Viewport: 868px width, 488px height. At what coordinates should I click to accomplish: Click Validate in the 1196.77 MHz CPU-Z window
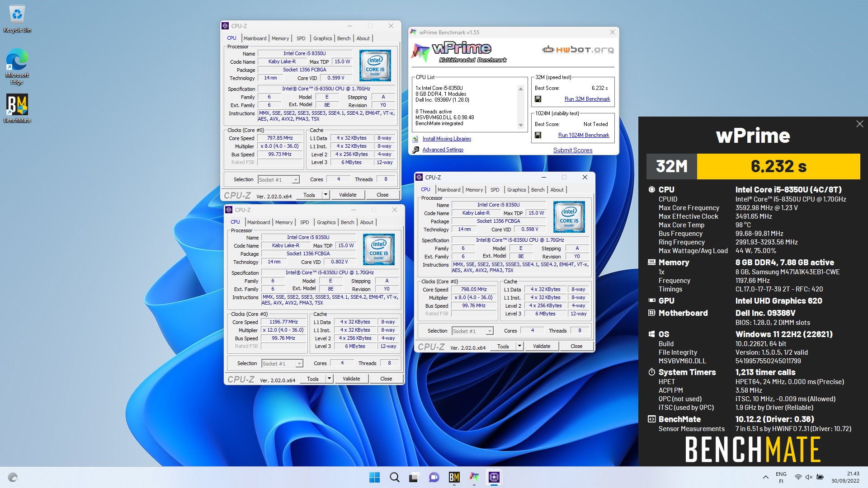(x=351, y=379)
